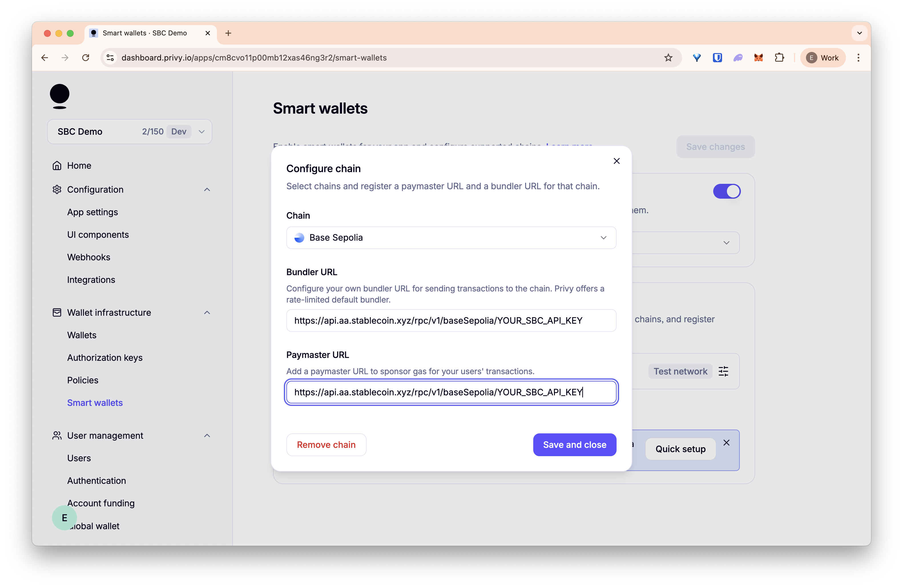Click the Save changes button
Viewport: 903px width, 588px height.
(x=715, y=147)
